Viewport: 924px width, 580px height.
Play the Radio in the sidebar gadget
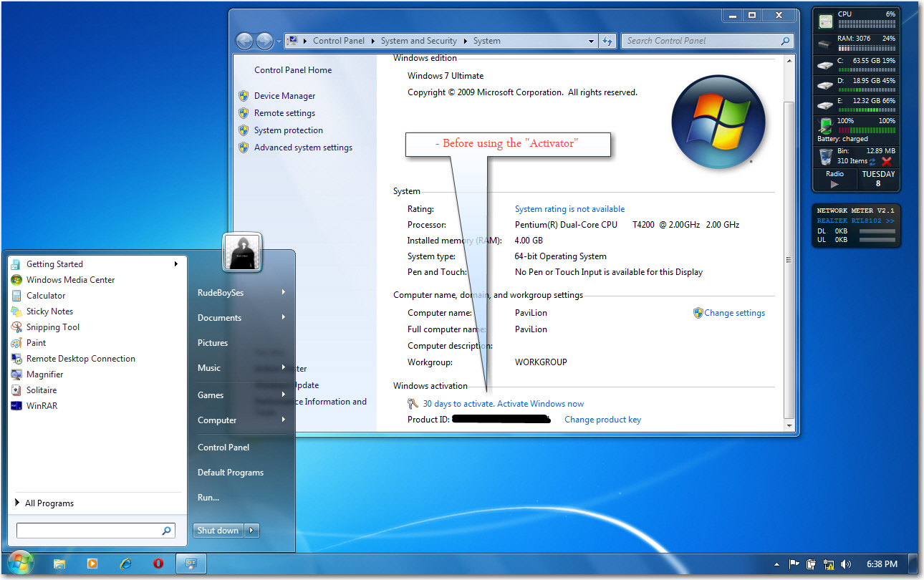(x=834, y=183)
